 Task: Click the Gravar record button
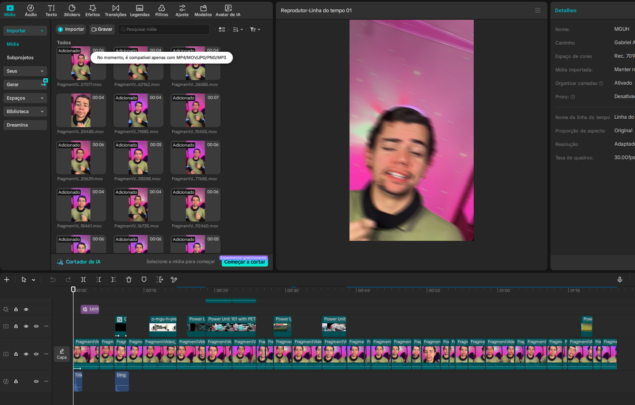pyautogui.click(x=102, y=30)
